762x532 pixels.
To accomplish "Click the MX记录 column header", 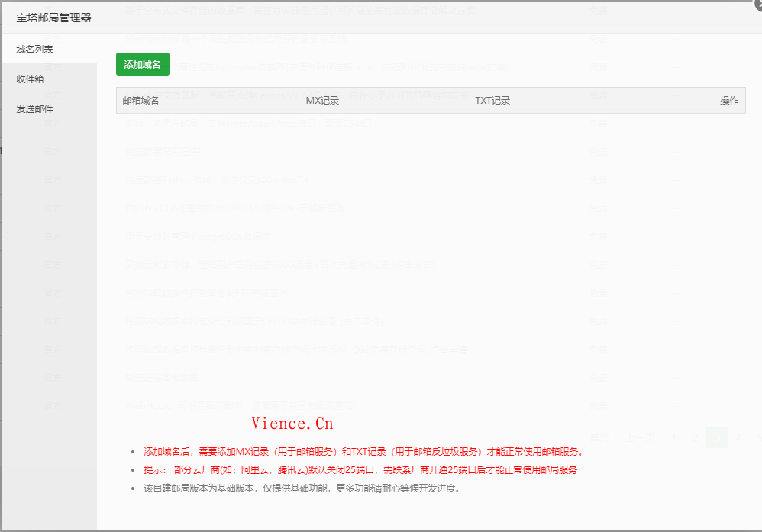I will point(323,100).
